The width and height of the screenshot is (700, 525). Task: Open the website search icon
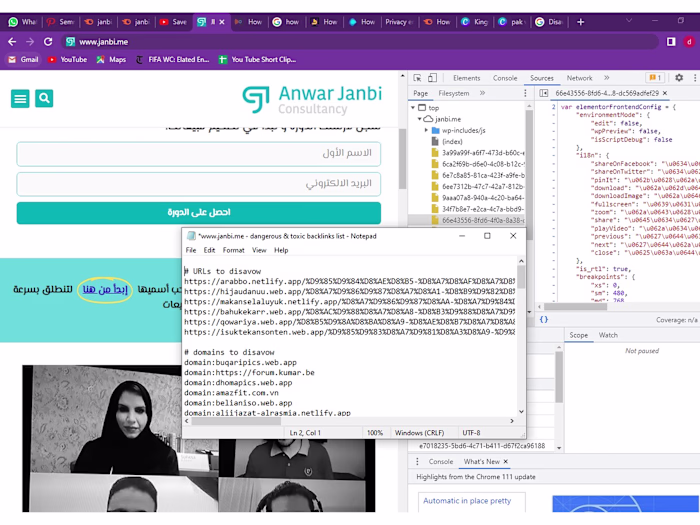(44, 98)
